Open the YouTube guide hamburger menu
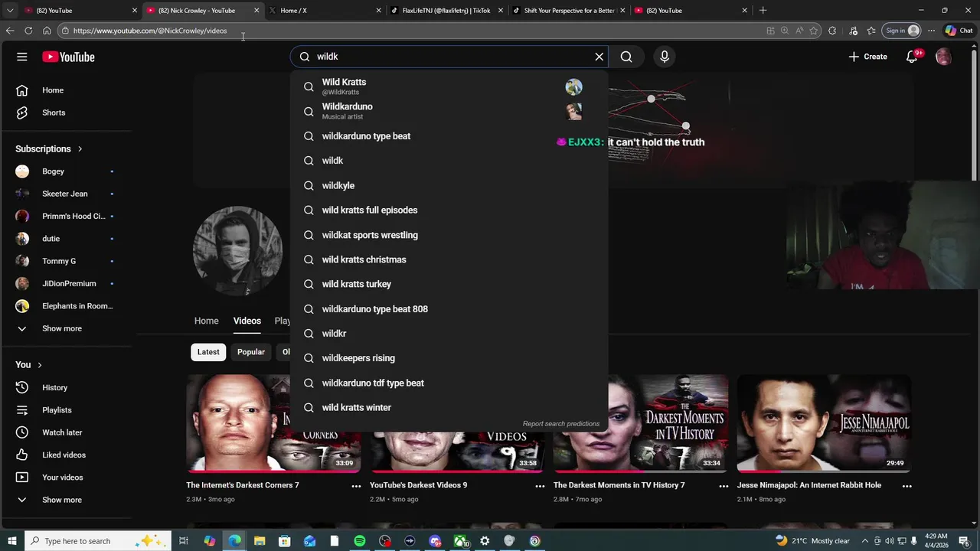Viewport: 980px width, 551px height. (x=22, y=57)
